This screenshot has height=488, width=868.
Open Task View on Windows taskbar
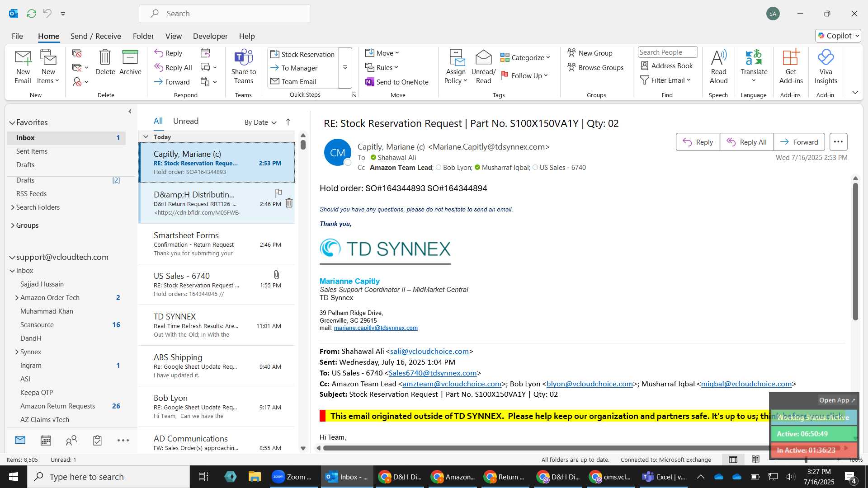click(203, 477)
